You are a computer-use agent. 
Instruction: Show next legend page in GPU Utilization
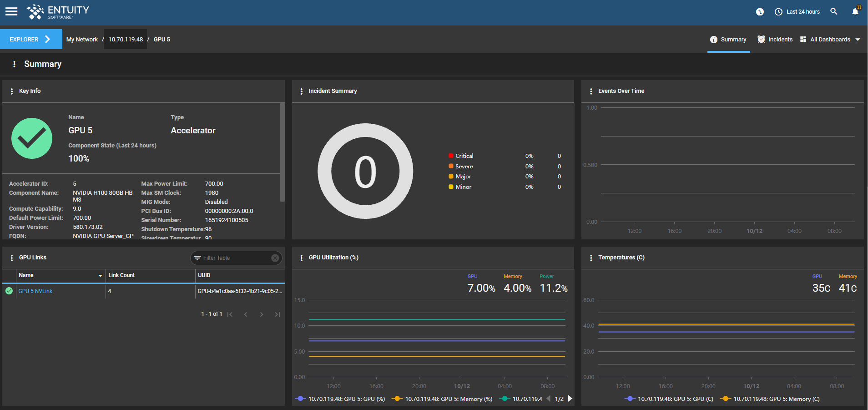point(570,399)
